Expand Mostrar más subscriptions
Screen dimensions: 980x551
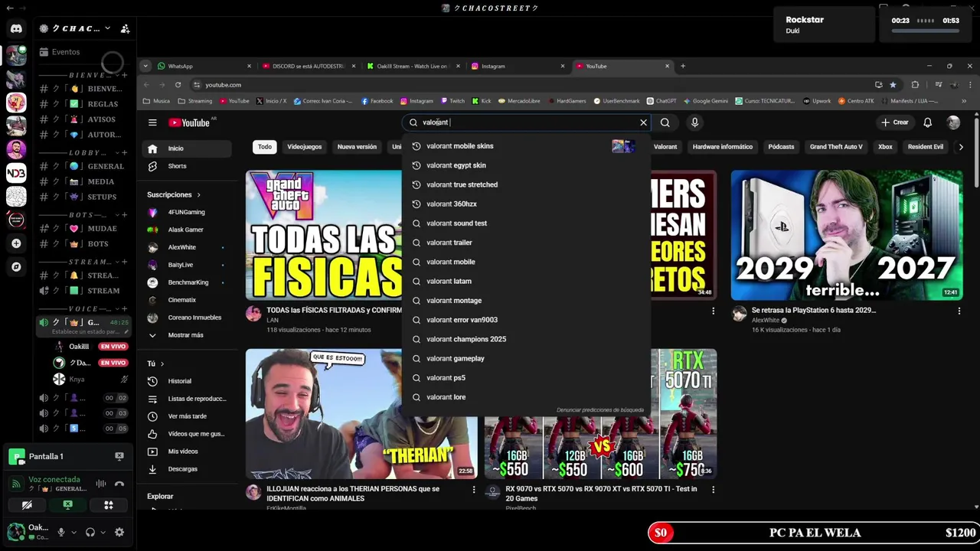186,335
